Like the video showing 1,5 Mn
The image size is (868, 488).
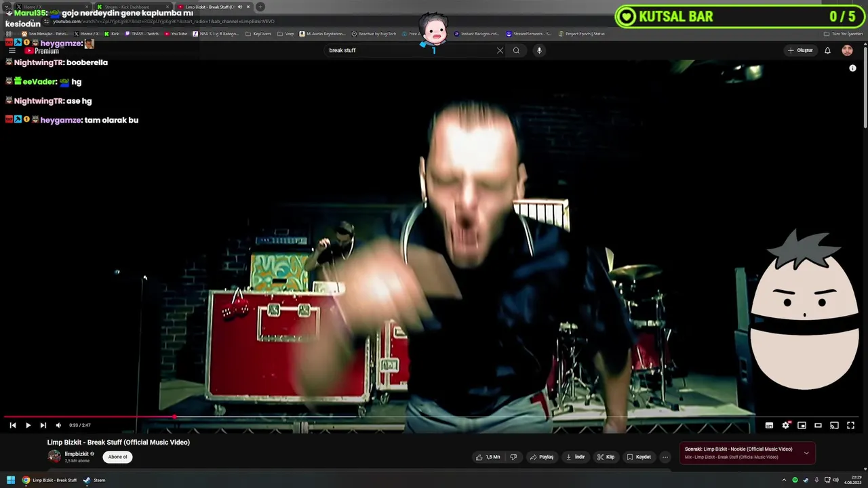[x=488, y=457]
